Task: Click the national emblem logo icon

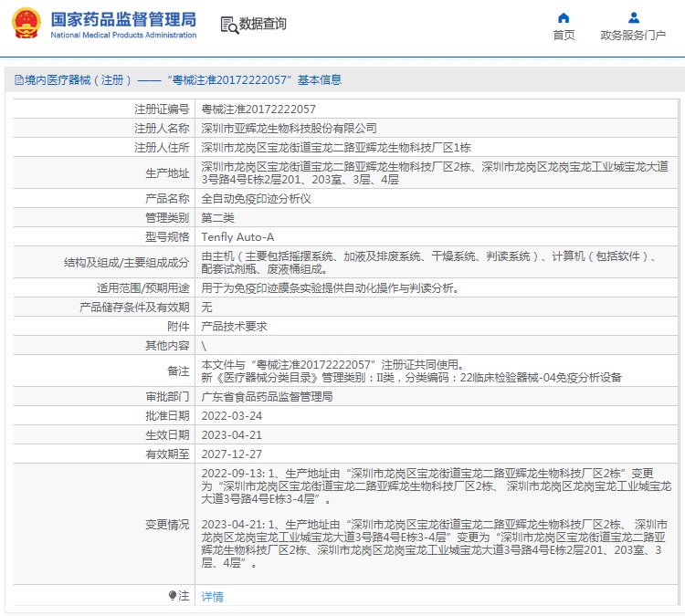Action: [25, 25]
